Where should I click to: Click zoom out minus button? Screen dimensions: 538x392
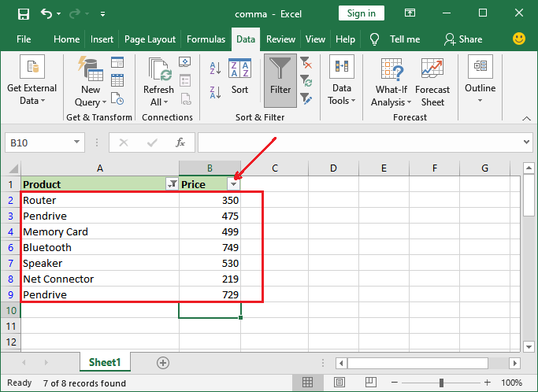click(x=395, y=383)
